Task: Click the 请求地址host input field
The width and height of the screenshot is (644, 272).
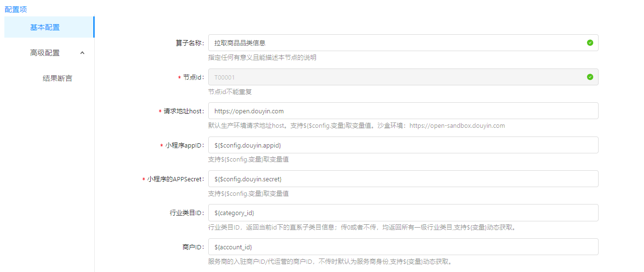Action: [403, 111]
